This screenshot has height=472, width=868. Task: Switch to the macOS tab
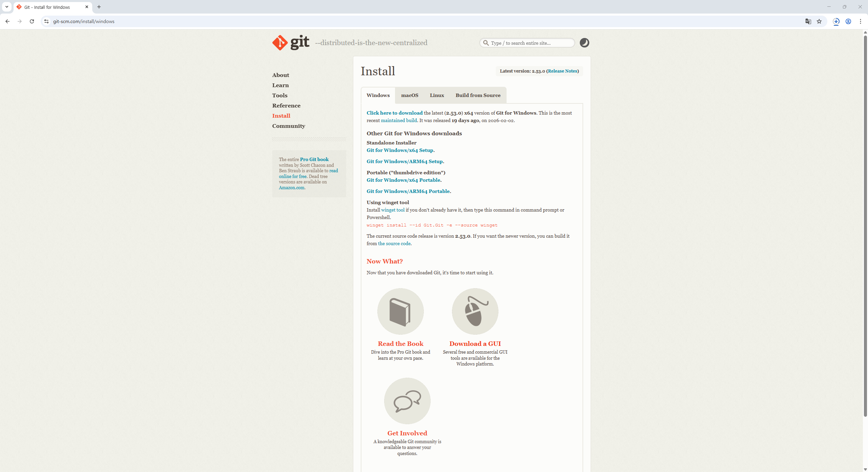click(x=410, y=95)
